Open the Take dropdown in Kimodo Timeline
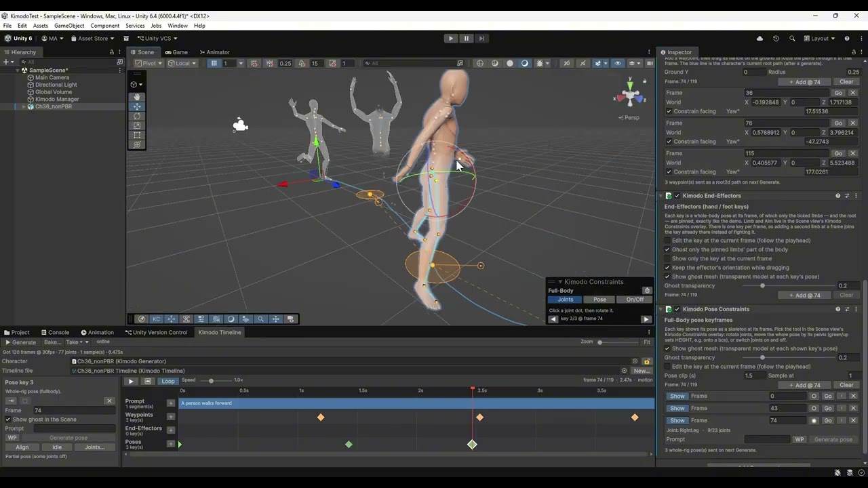 77,342
